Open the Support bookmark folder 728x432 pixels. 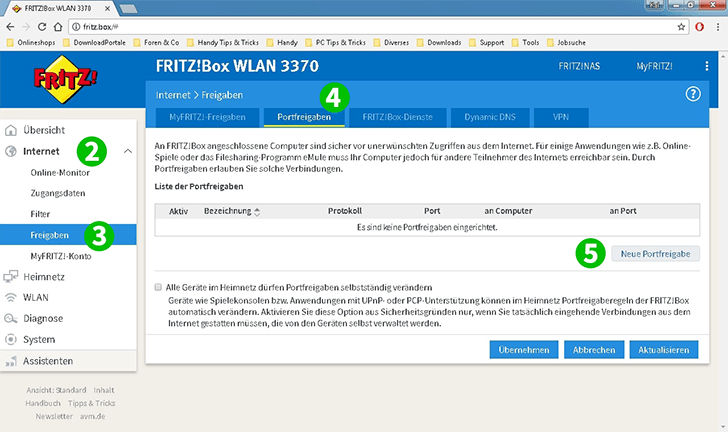coord(487,43)
